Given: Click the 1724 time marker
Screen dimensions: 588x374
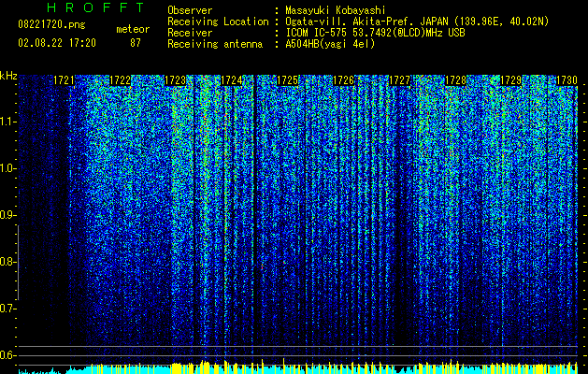Looking at the screenshot, I should tap(232, 80).
